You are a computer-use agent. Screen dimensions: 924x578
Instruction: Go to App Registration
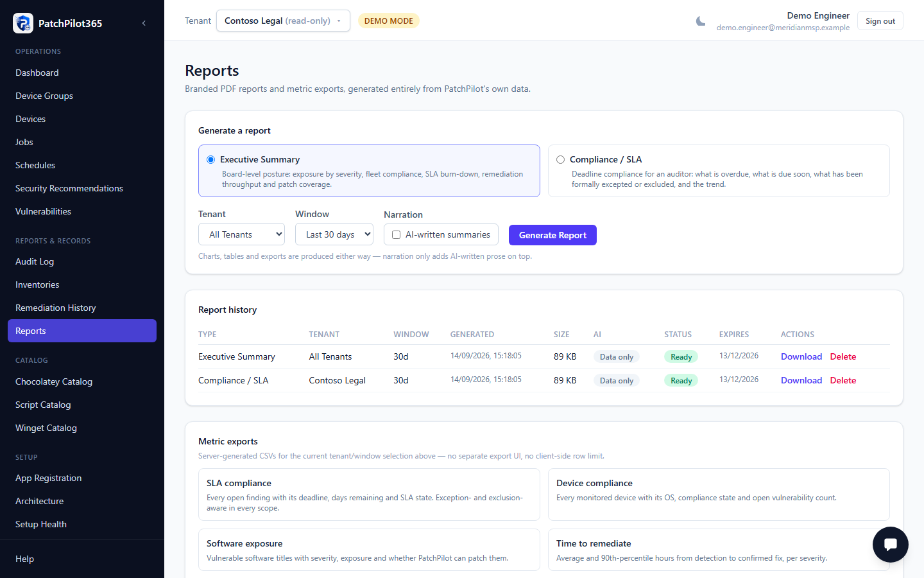82,478
